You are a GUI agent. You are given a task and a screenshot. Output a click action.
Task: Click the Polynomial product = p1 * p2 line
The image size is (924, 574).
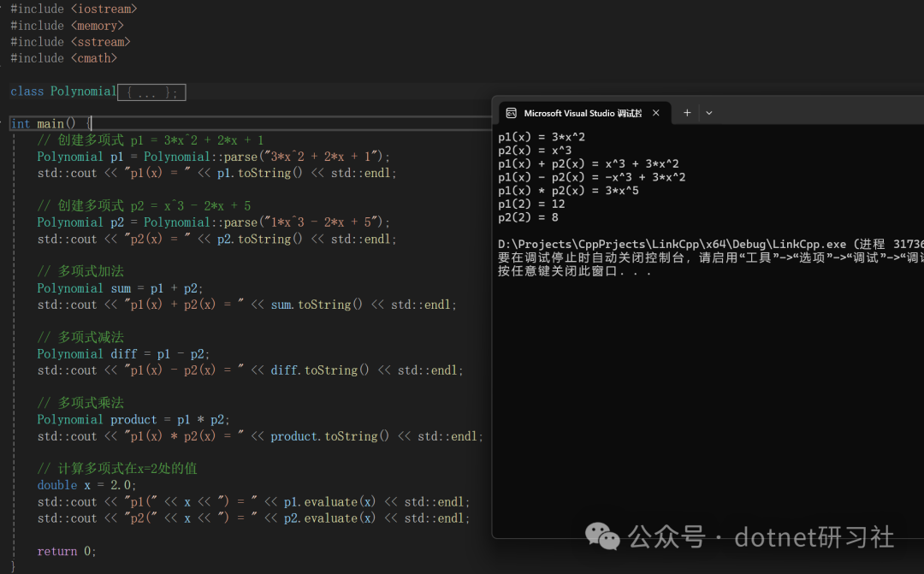[x=133, y=420]
